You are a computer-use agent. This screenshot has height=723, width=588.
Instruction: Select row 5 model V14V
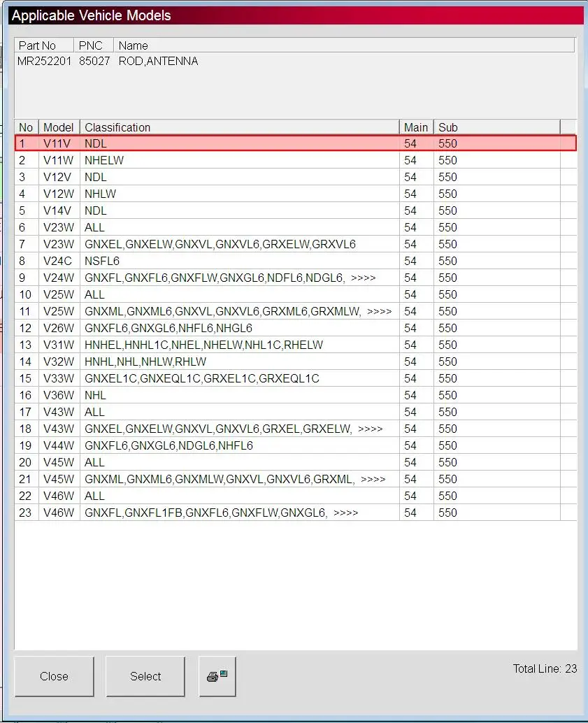click(296, 210)
